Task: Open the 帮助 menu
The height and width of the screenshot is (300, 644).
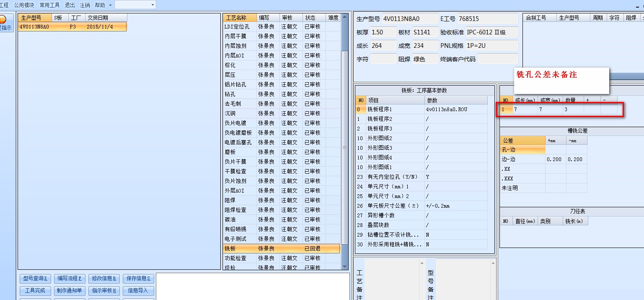Action: (x=100, y=5)
